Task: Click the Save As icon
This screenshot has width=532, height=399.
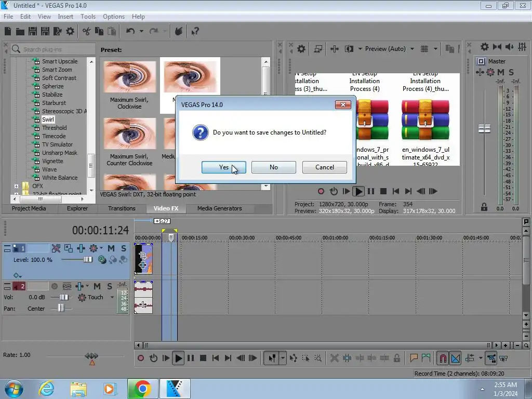Action: (x=45, y=31)
